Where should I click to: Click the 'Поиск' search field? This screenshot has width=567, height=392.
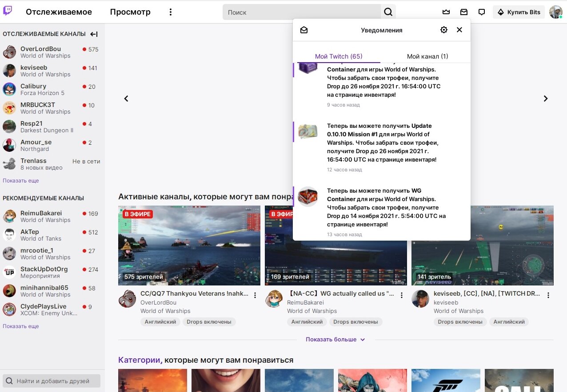[302, 12]
